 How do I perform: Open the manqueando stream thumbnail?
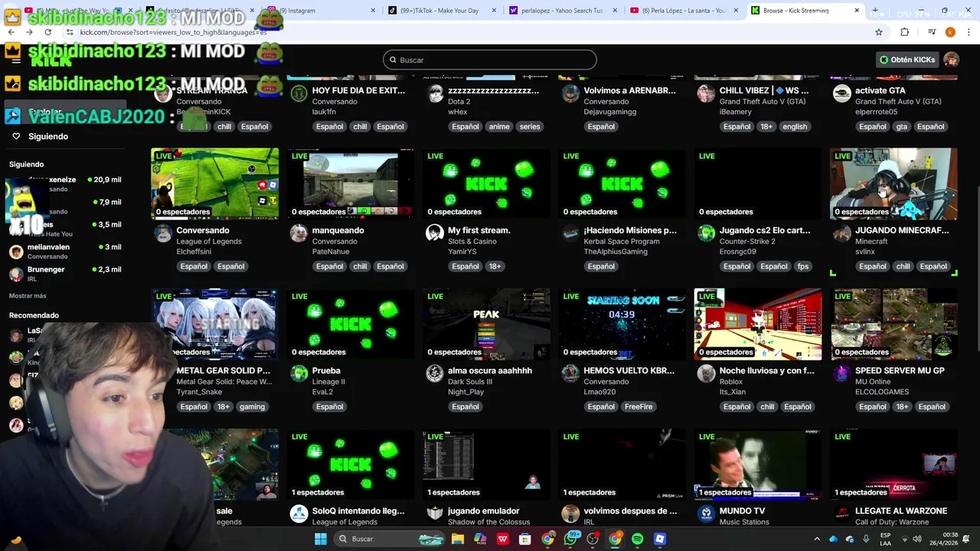point(351,184)
